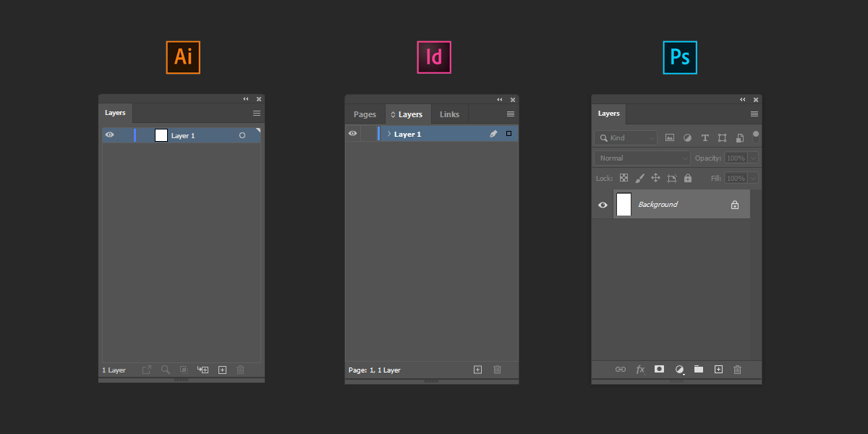Filter for smart objects in Photoshop
This screenshot has height=434, width=868.
[740, 137]
